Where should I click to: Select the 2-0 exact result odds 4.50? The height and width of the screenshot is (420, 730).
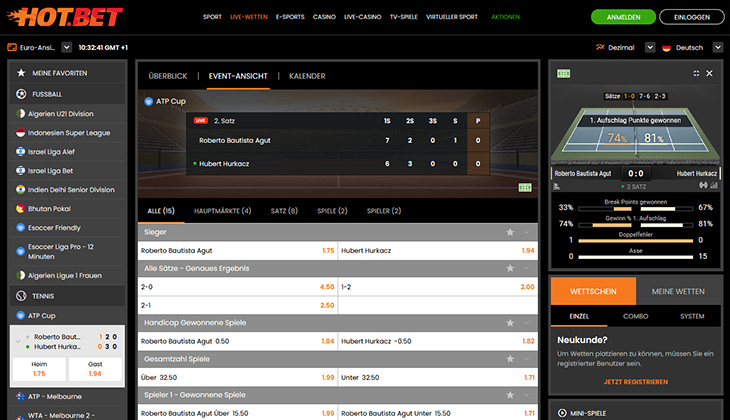point(237,287)
